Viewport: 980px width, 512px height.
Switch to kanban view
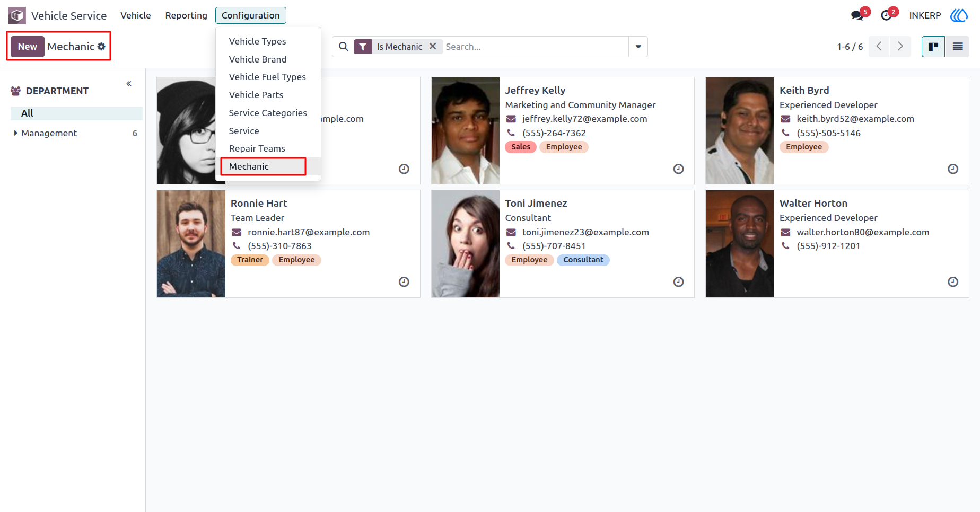933,47
